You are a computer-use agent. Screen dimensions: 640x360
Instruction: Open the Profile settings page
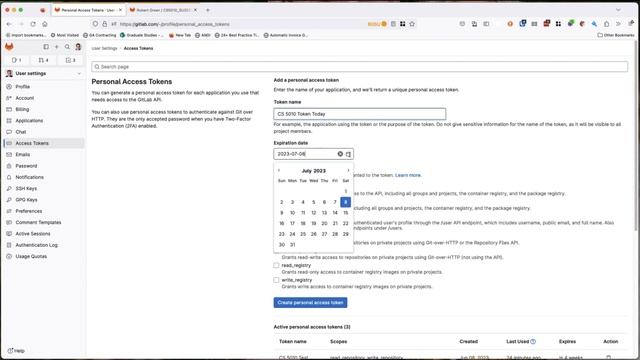(x=44, y=87)
